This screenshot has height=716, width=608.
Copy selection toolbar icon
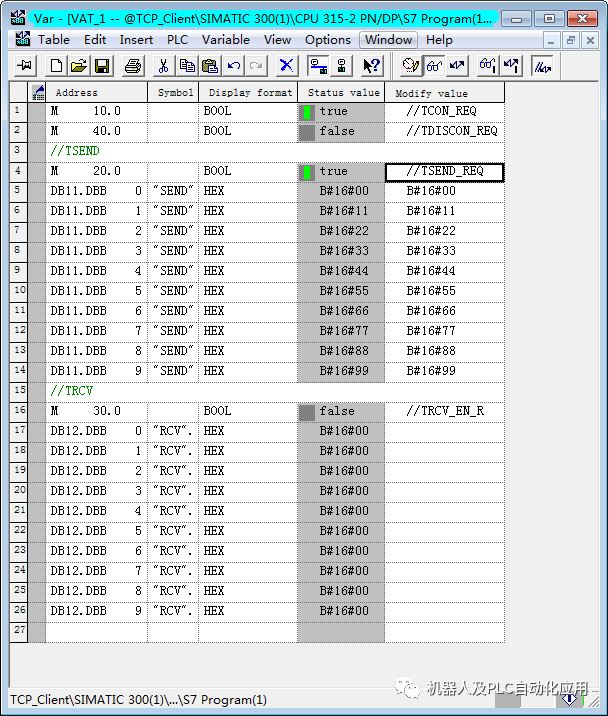point(187,66)
